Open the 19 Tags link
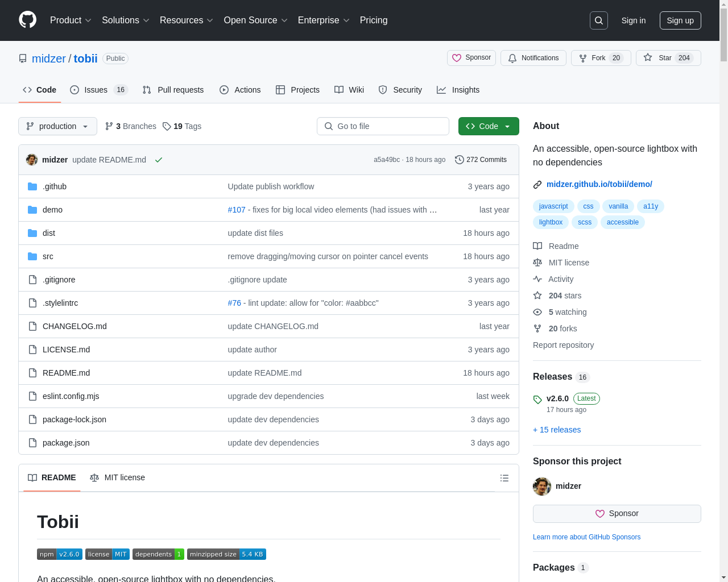This screenshot has height=582, width=728. [x=182, y=126]
